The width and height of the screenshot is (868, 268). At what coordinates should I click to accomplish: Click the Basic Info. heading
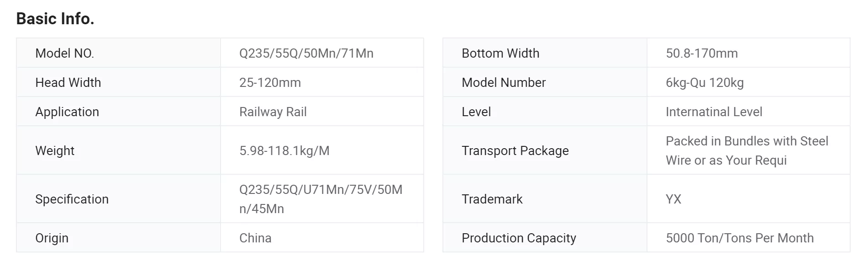[55, 19]
